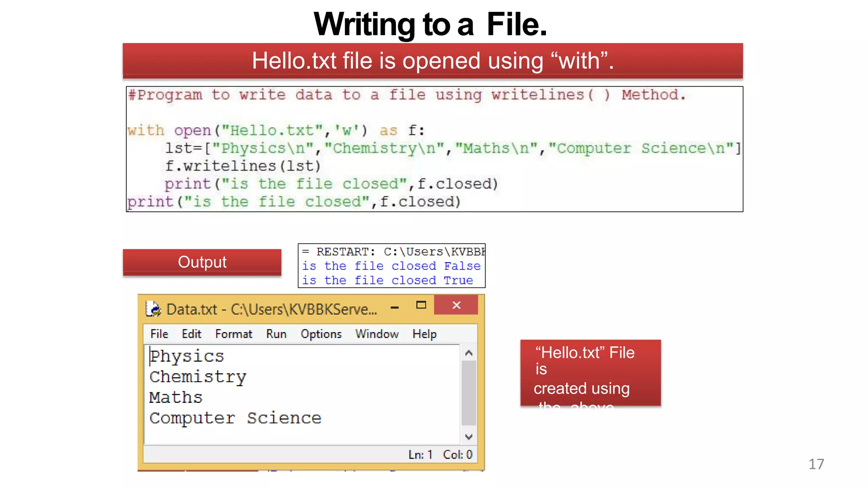Image resolution: width=868 pixels, height=488 pixels.
Task: Open the Format menu
Action: pos(234,334)
